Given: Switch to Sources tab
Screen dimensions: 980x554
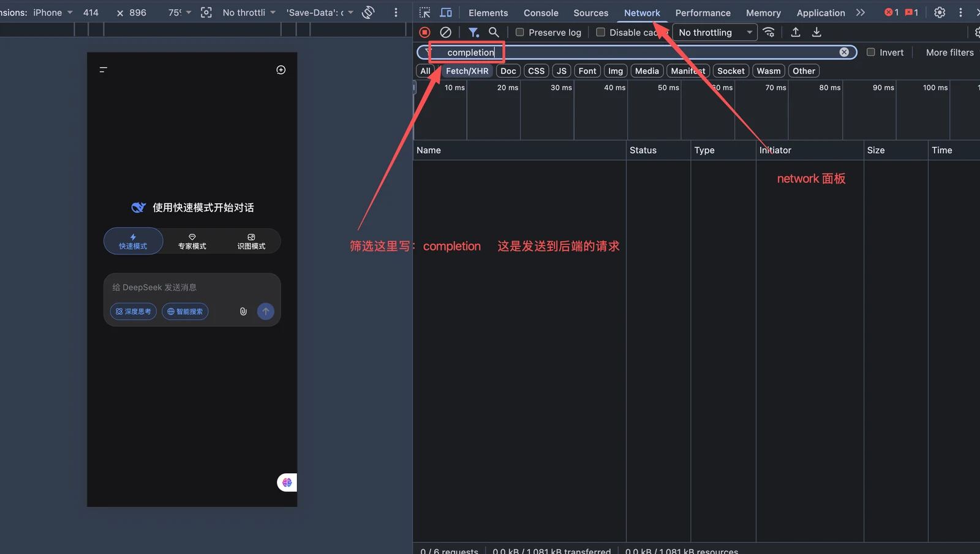Looking at the screenshot, I should (591, 13).
